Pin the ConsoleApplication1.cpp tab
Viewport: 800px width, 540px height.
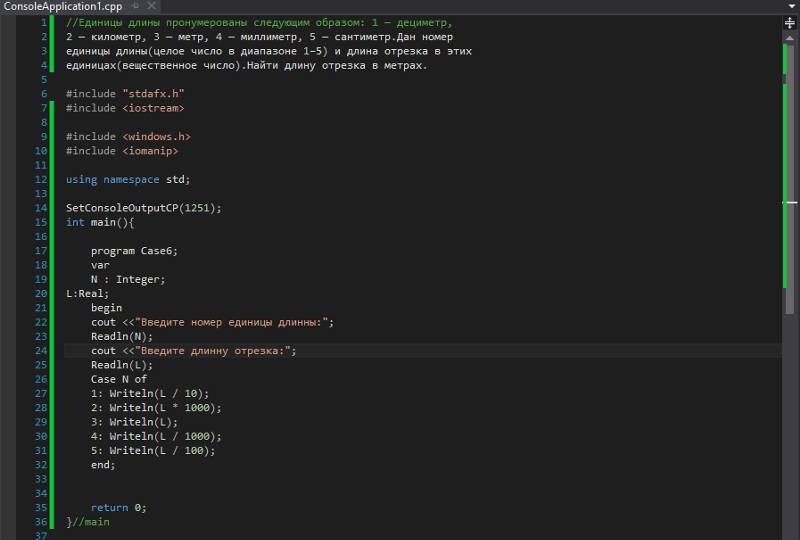(135, 6)
